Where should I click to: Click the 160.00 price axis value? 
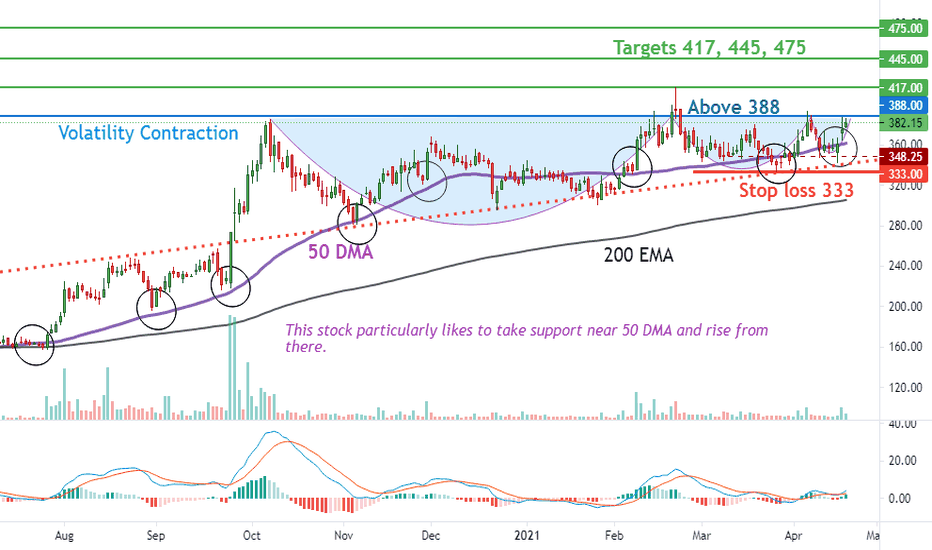tap(905, 347)
